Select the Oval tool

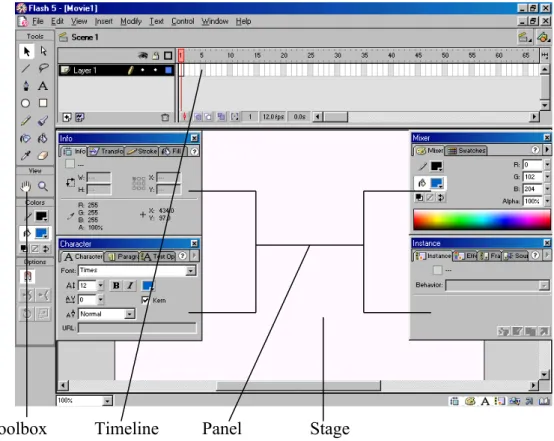pyautogui.click(x=25, y=103)
